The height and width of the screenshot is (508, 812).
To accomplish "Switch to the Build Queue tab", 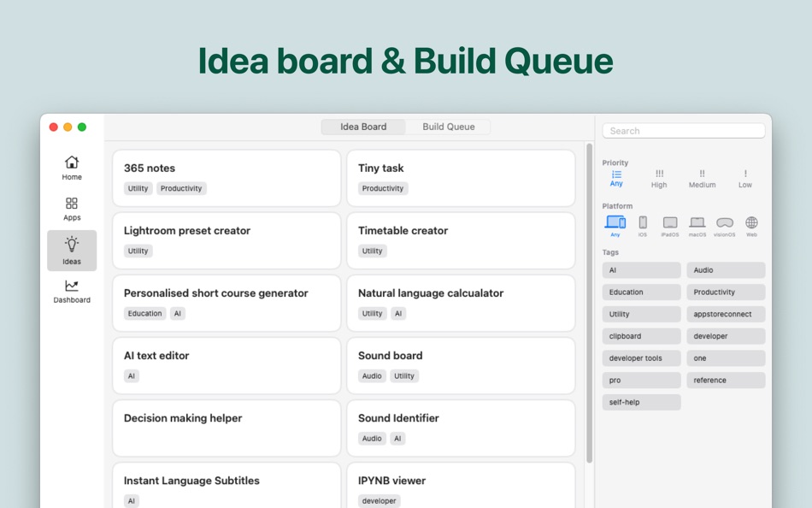I will click(449, 126).
